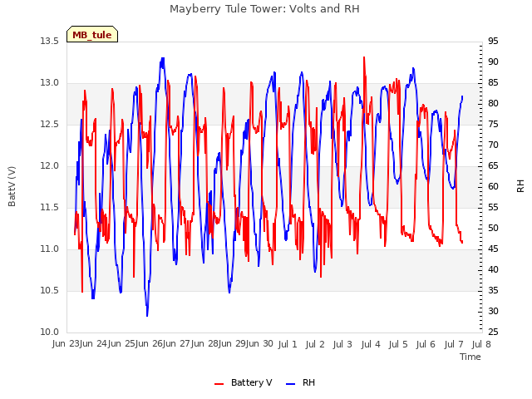This screenshot has width=532, height=399.
Task: Click the 12.0 left axis value
Action: (x=50, y=166)
